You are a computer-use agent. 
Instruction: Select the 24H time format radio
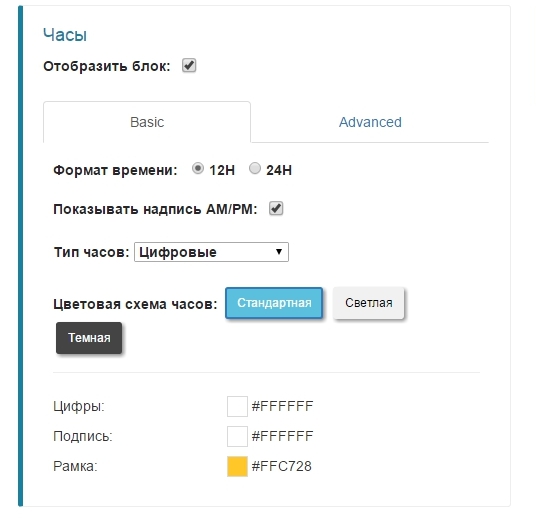[x=255, y=168]
